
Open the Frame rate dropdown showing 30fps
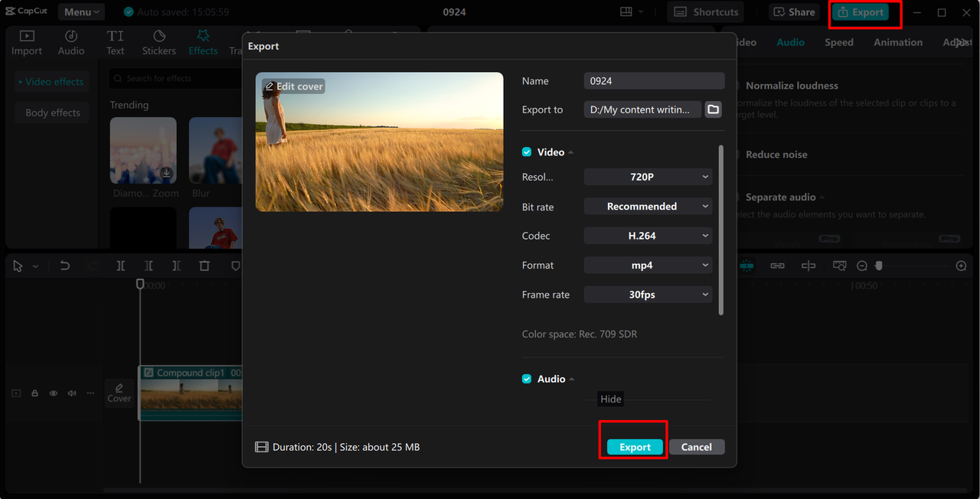point(648,295)
